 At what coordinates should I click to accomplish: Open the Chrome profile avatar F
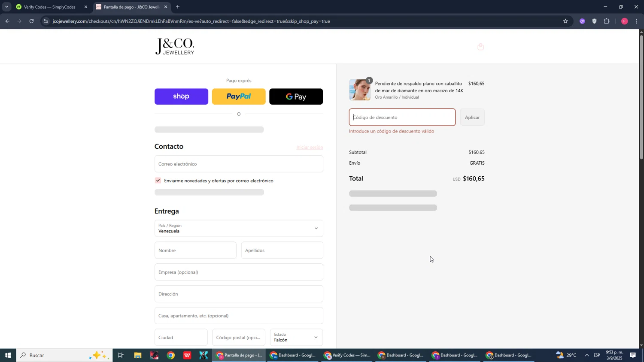[624, 21]
